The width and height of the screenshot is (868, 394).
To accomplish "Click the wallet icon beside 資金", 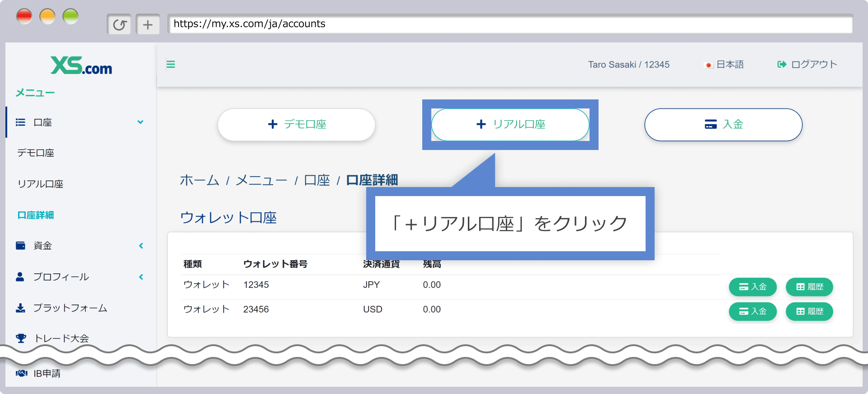I will 20,245.
